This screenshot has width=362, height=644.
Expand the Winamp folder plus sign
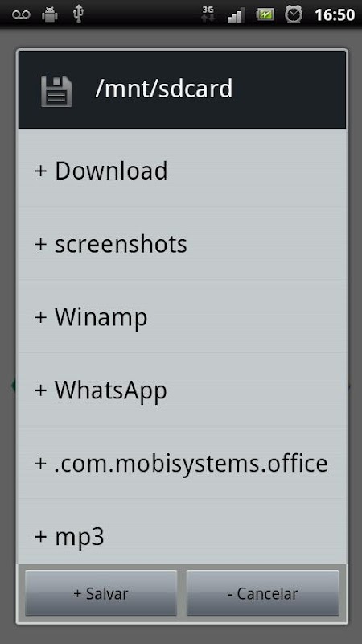click(41, 316)
